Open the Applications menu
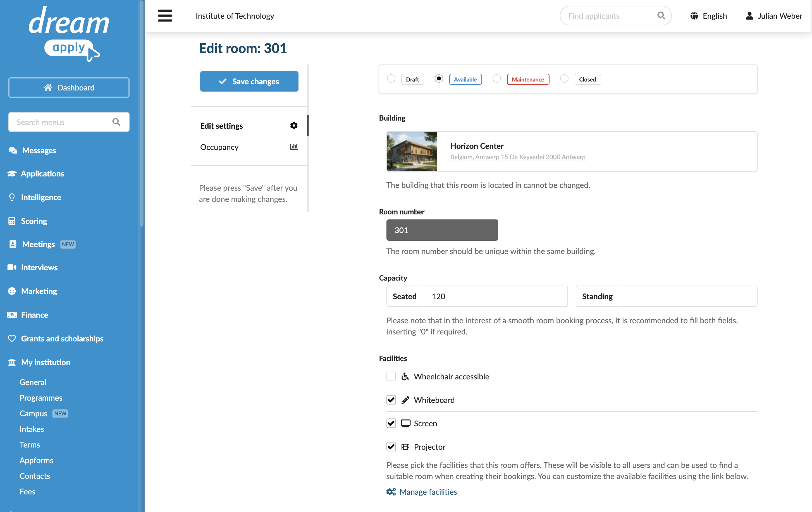The height and width of the screenshot is (512, 812). coord(42,174)
